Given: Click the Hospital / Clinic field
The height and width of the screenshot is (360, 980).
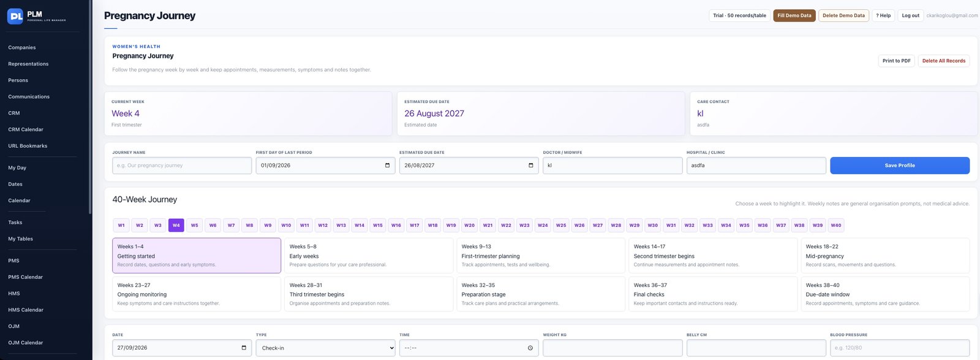Looking at the screenshot, I should (756, 166).
